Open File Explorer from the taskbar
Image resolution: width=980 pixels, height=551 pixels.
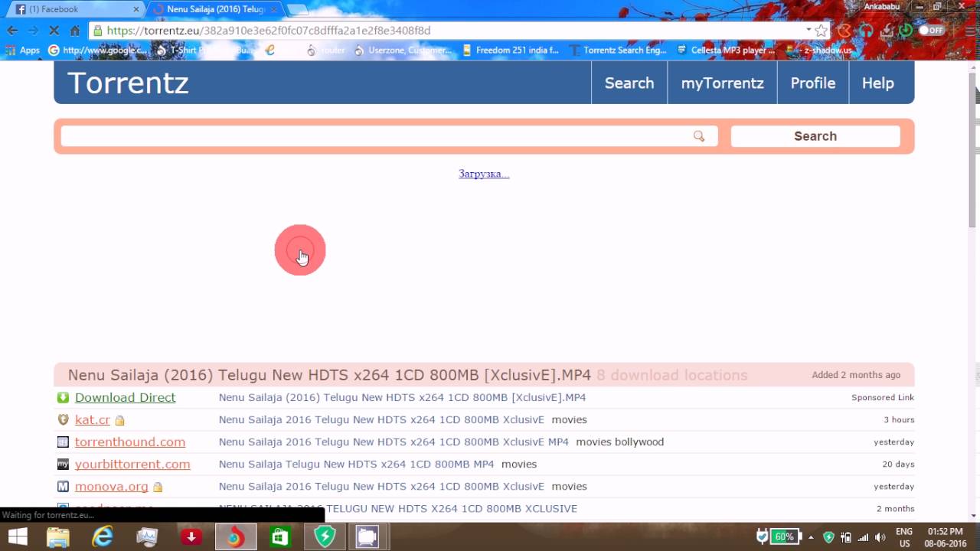click(x=58, y=536)
